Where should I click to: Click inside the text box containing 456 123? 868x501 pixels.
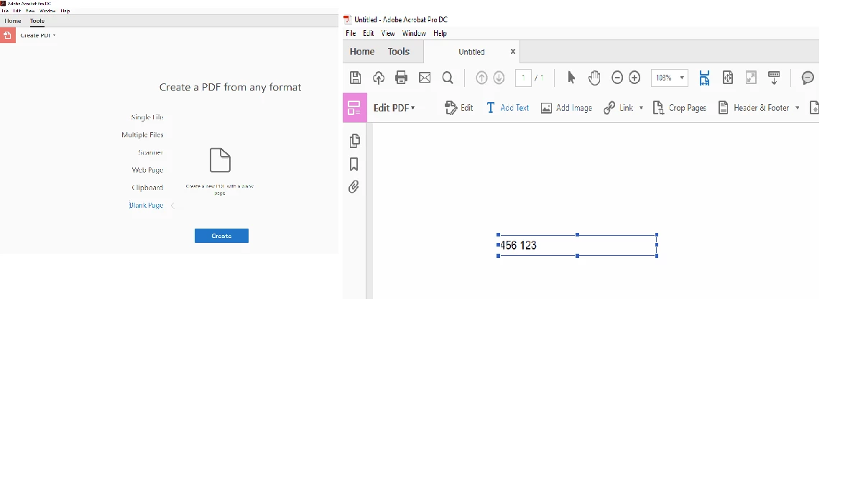pos(578,245)
